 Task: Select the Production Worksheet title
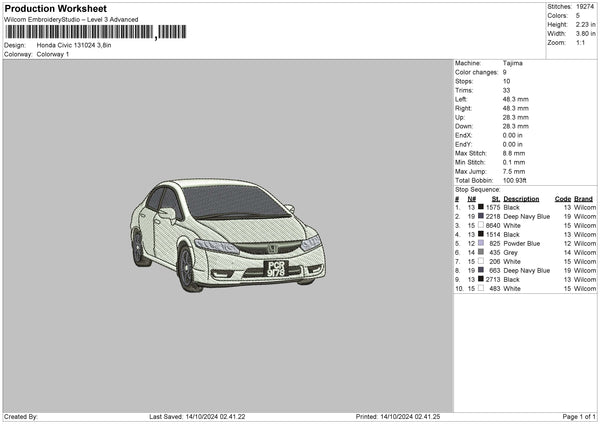[x=56, y=8]
